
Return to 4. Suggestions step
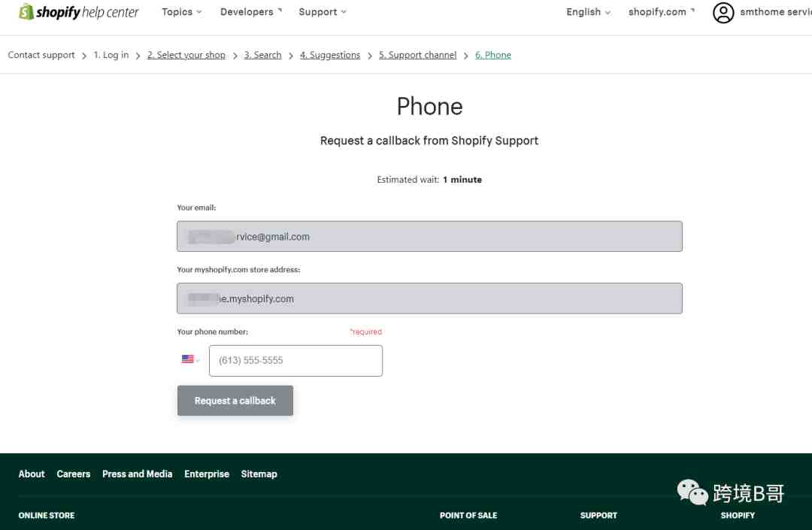[x=330, y=55]
